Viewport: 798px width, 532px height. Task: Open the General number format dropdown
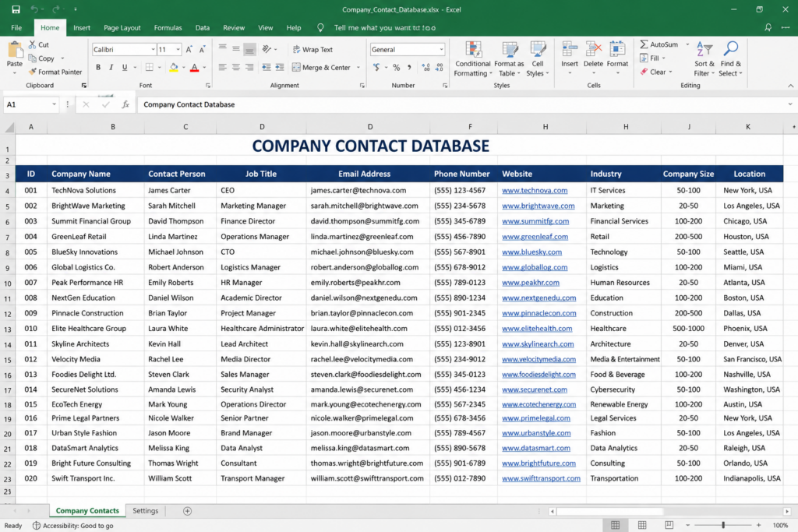[441, 49]
